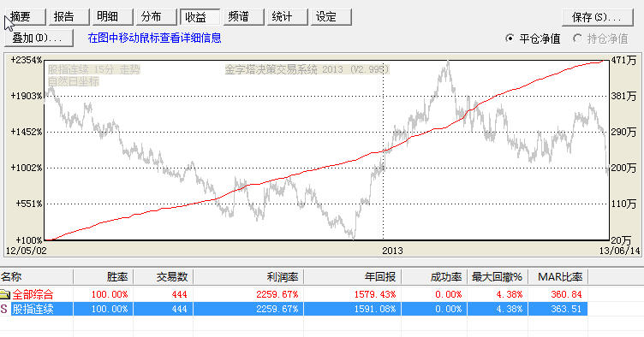Switch to the 统计 tab
644x337 pixels.
tap(287, 17)
